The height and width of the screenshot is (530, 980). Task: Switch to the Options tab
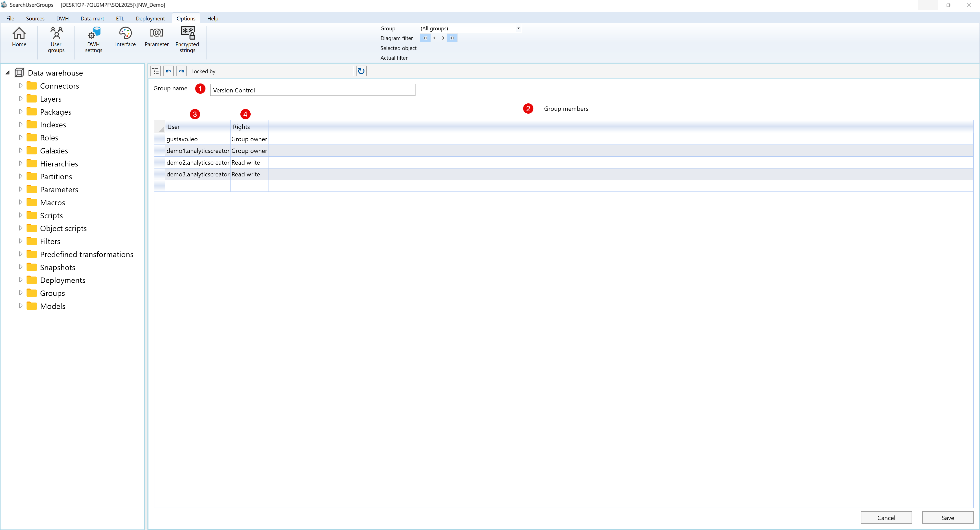186,18
